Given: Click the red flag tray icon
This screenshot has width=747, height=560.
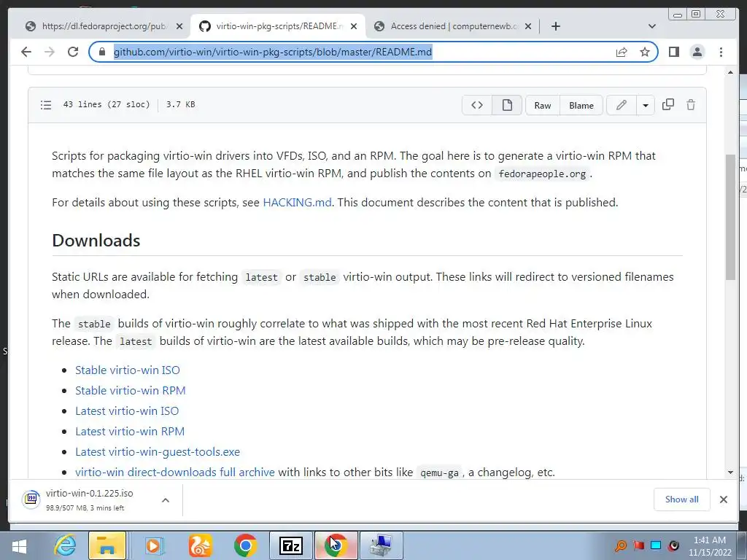Looking at the screenshot, I should 638,545.
